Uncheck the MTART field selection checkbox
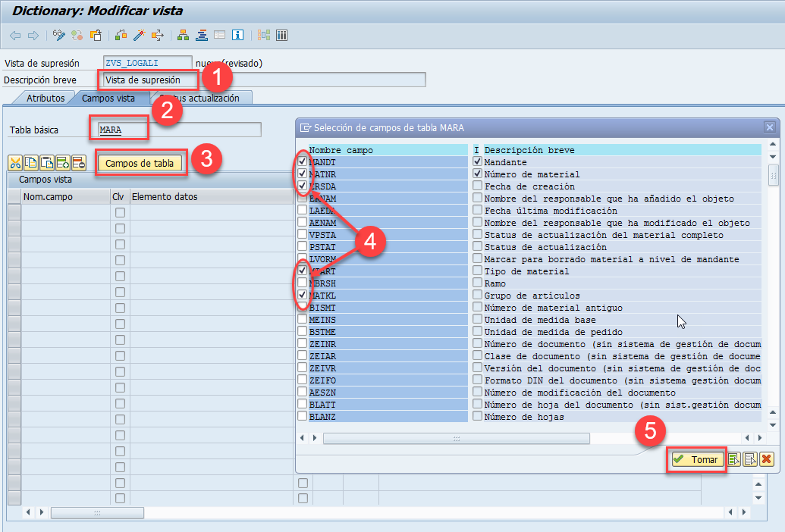This screenshot has width=785, height=532. click(x=303, y=271)
